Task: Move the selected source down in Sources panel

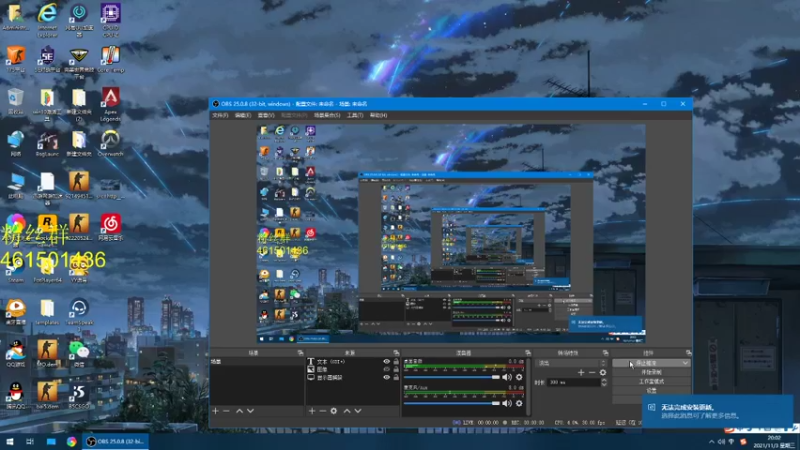Action: pyautogui.click(x=358, y=411)
